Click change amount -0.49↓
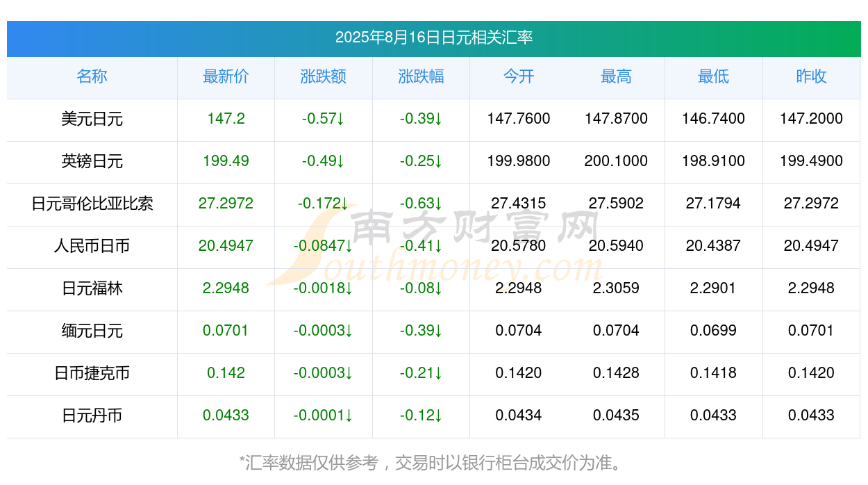Viewport: 868px width, 485px height. pyautogui.click(x=324, y=161)
